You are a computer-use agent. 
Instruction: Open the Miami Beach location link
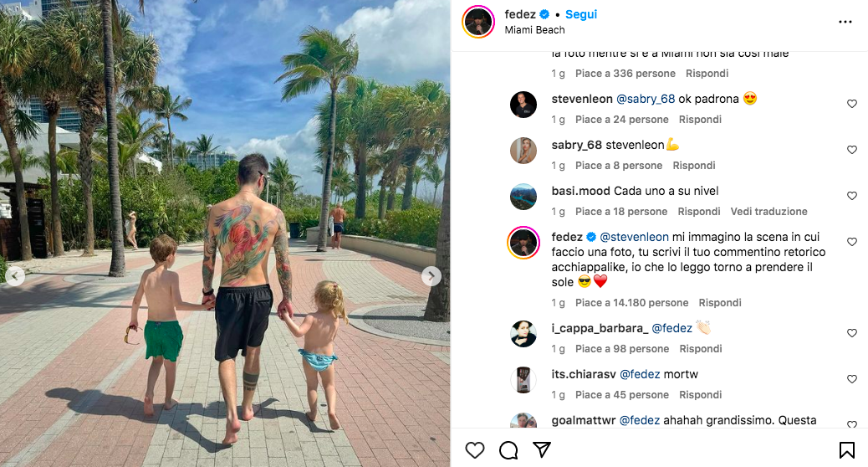(x=534, y=30)
